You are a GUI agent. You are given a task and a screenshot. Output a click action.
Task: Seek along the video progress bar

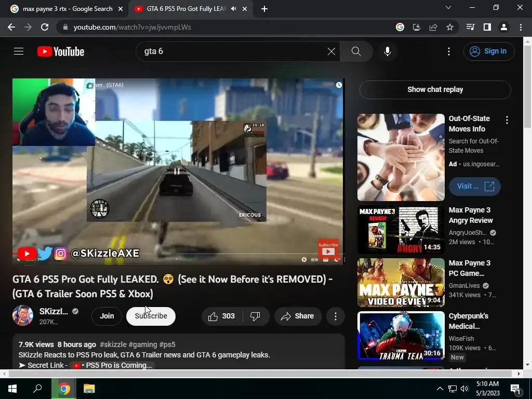[x=179, y=254]
